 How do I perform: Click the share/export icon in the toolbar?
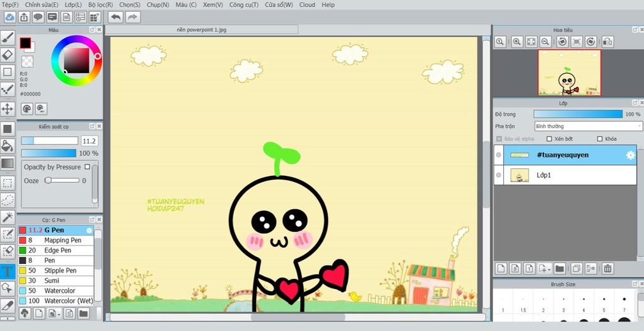[25, 17]
